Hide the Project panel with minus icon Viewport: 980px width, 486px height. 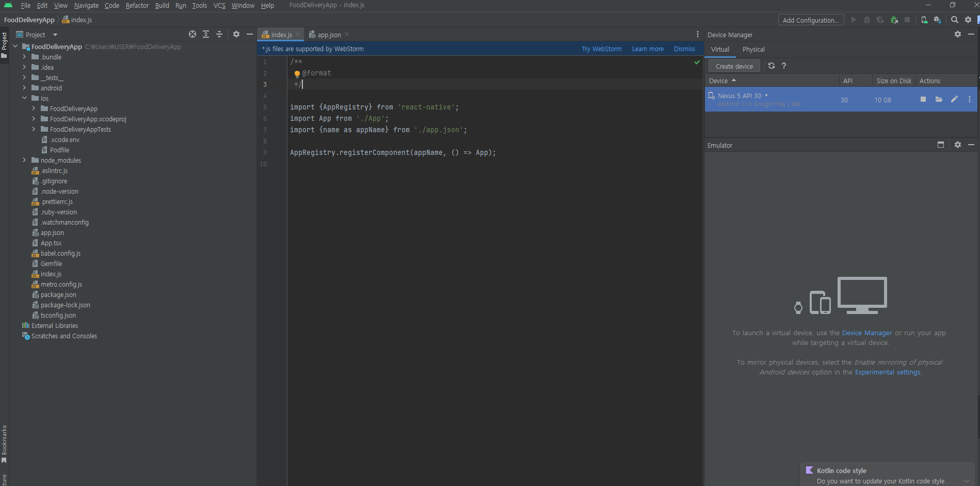pos(250,34)
